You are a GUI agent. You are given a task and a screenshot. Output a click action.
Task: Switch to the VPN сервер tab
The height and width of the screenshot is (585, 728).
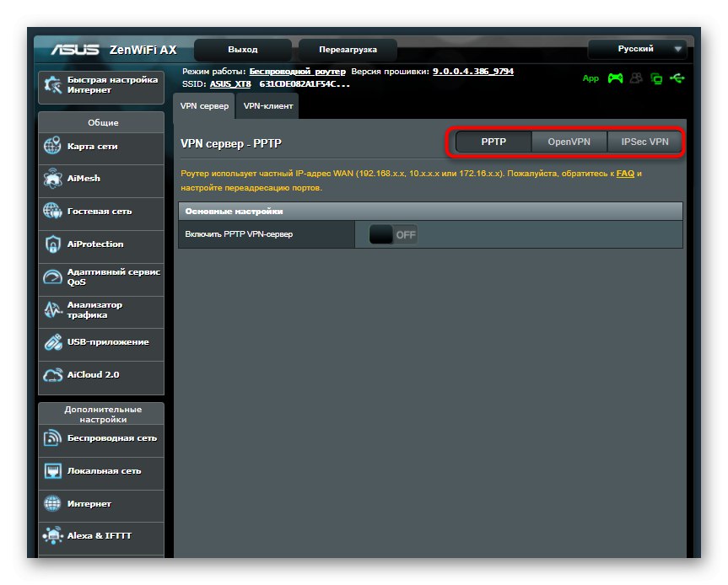tap(204, 105)
